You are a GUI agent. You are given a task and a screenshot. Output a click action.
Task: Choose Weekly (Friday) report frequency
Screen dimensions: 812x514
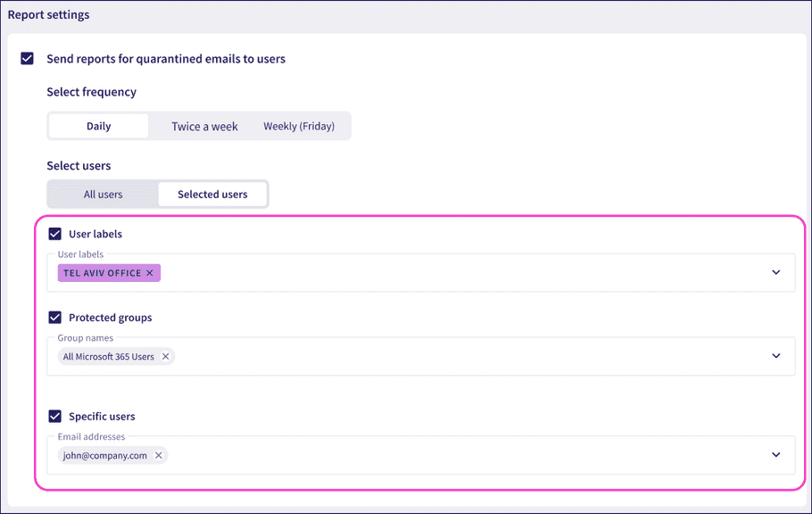300,126
